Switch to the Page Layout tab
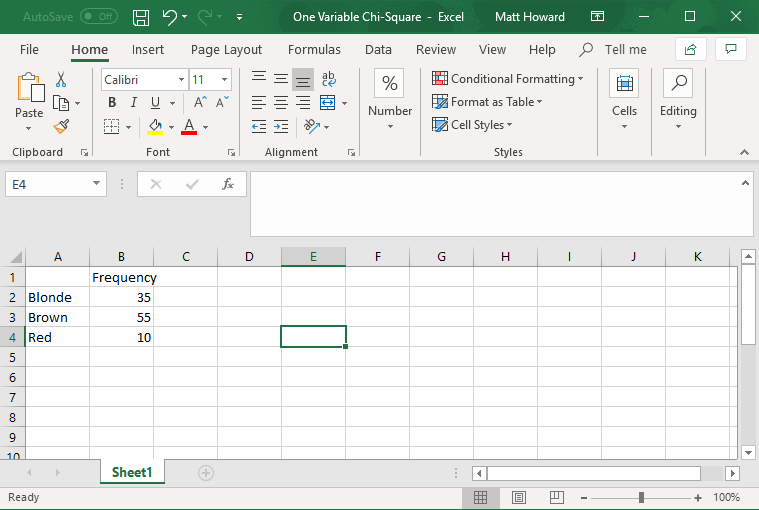 point(226,49)
